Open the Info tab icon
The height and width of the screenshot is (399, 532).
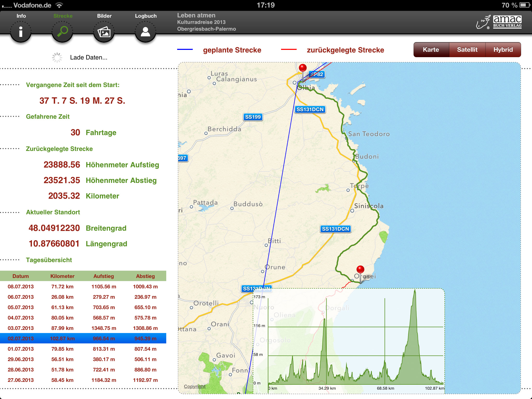point(21,32)
